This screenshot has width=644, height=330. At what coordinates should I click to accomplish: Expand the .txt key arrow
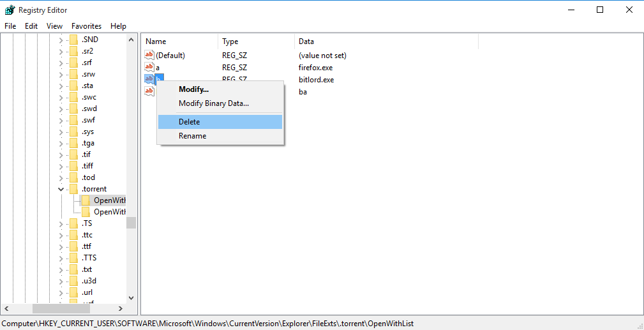(x=61, y=270)
